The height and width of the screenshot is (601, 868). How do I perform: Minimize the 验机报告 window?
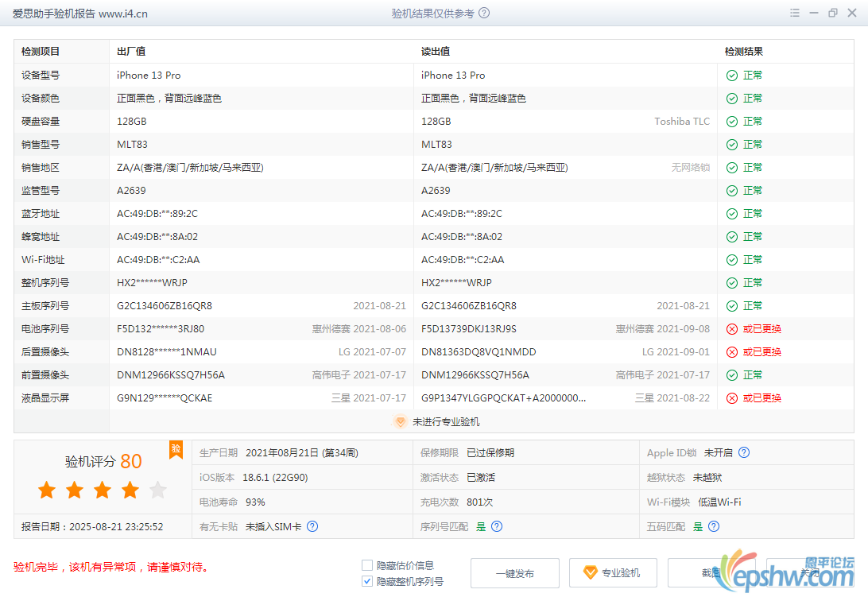tap(814, 13)
